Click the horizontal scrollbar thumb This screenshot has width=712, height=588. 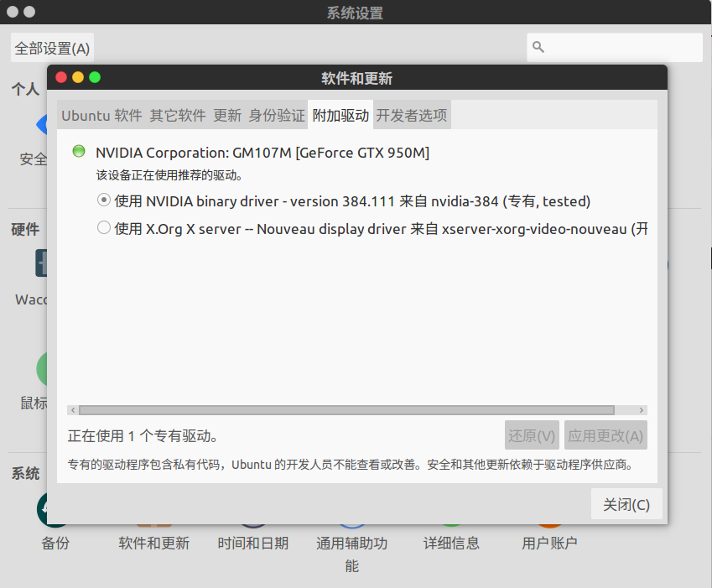(x=347, y=410)
